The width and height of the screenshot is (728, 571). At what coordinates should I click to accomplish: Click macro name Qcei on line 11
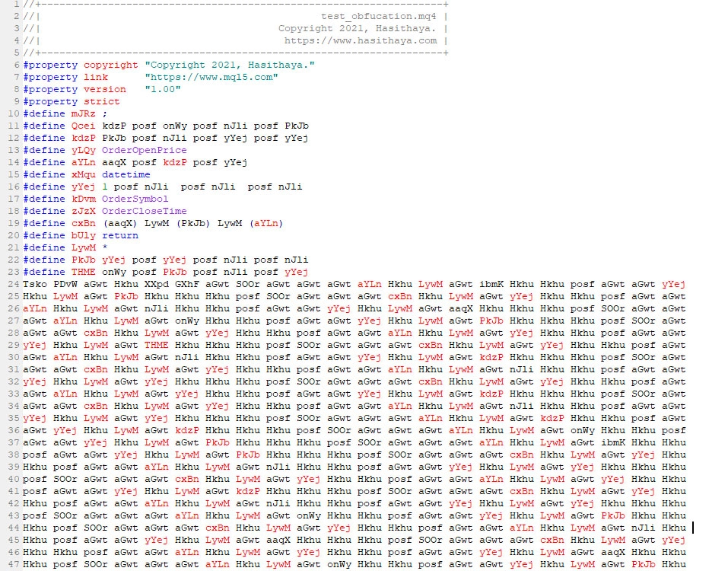click(84, 126)
